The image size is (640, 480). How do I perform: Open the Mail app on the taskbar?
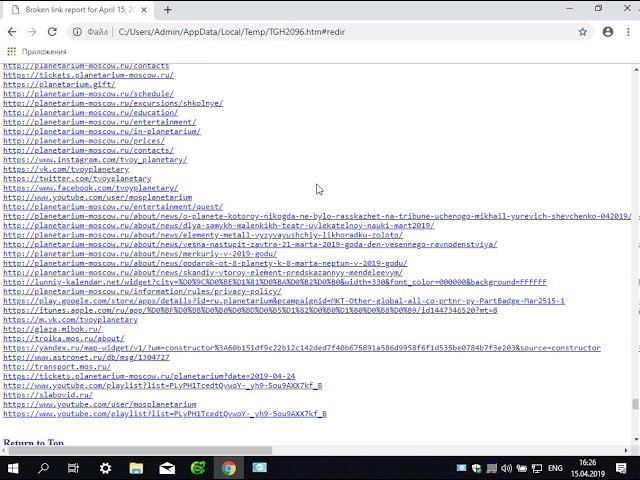167,468
